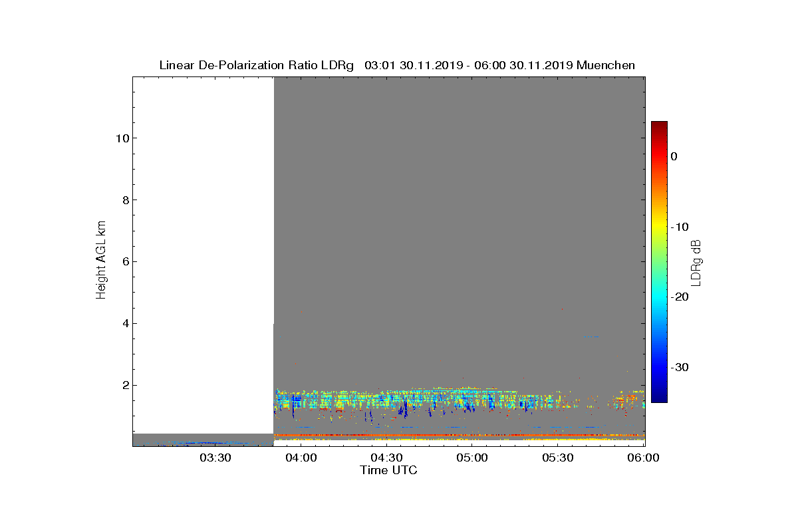Viewport: 798px width, 532px height.
Task: Click the 'LDRg dB' colorbar label
Action: coord(696,262)
